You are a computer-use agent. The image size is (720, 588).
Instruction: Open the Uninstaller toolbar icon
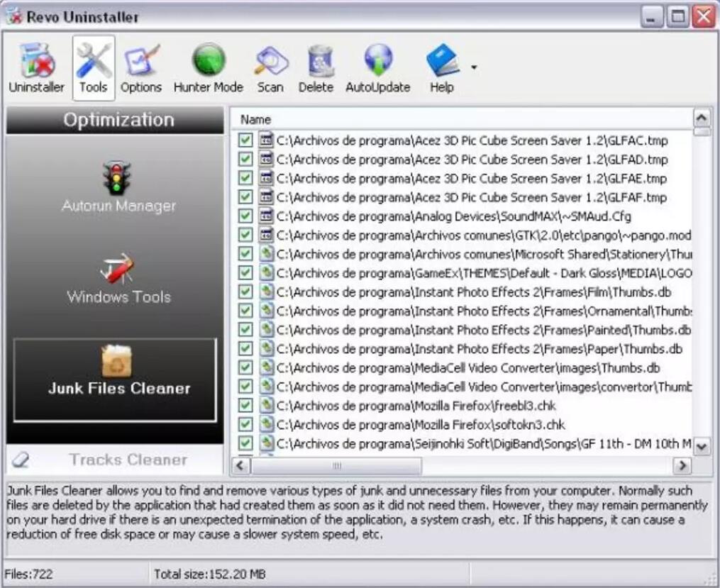click(37, 68)
